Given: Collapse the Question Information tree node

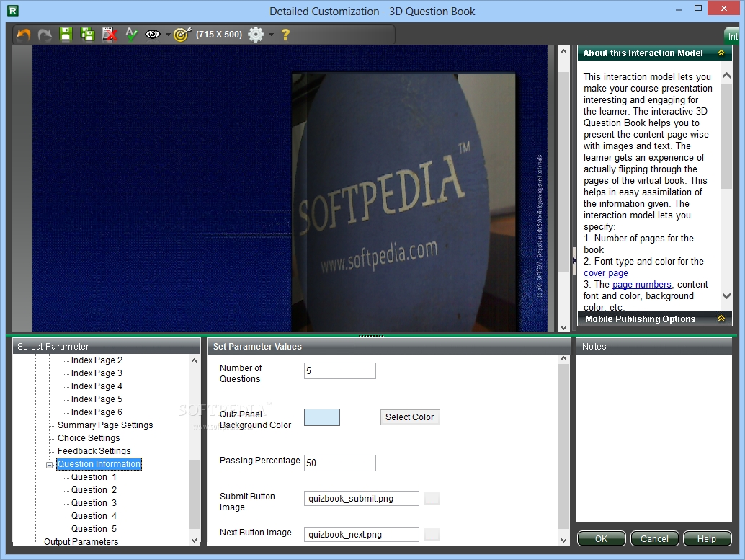Looking at the screenshot, I should pyautogui.click(x=50, y=465).
